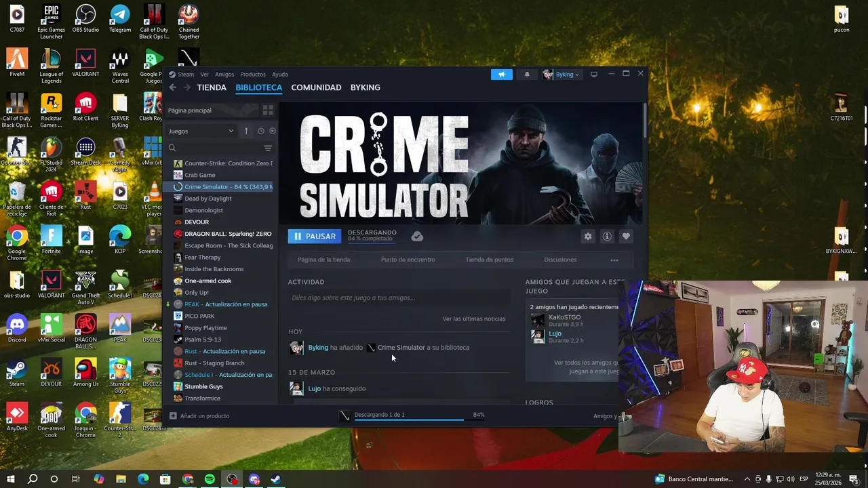Open Spotify in the taskbar
Screen dimensions: 868x488
tap(210, 479)
